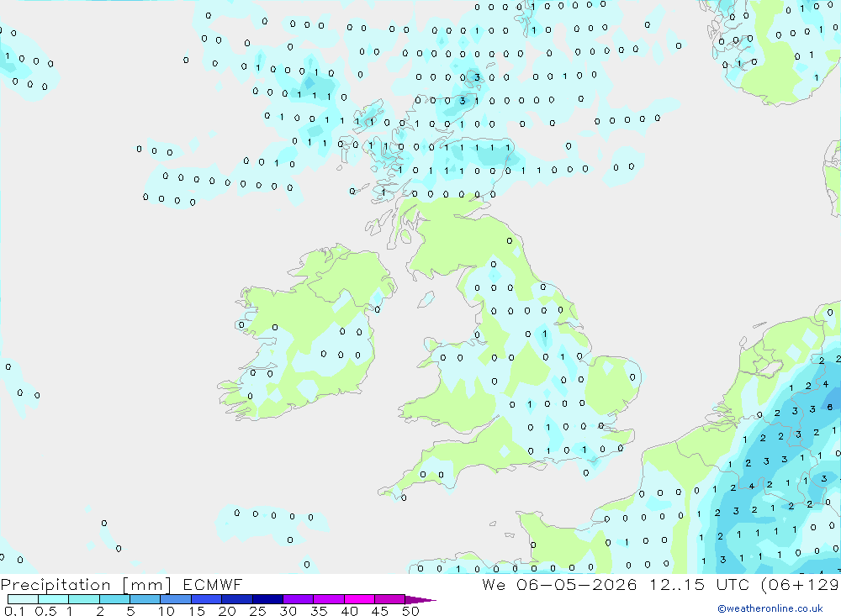
Task: Click the '15' legend scale label
Action: coord(197,611)
